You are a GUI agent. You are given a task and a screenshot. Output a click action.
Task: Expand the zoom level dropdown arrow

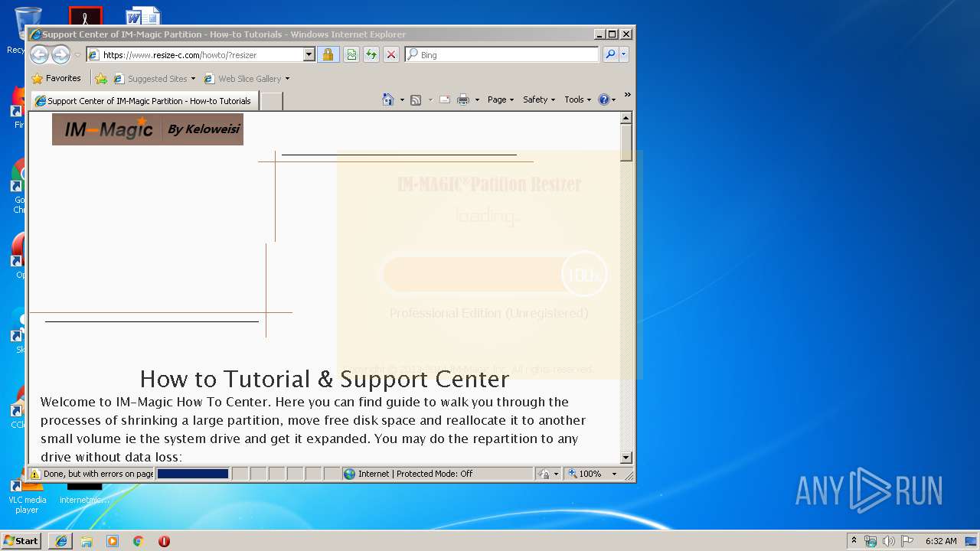point(614,474)
